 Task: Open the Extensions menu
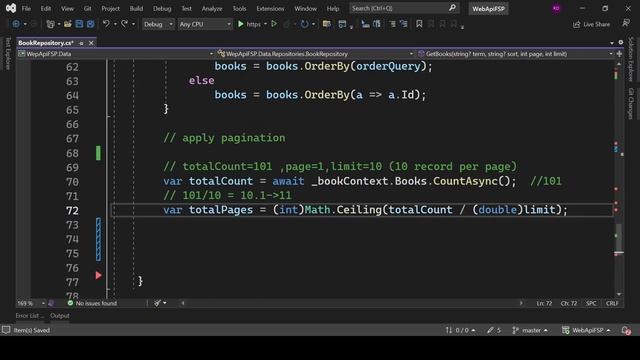(x=270, y=9)
